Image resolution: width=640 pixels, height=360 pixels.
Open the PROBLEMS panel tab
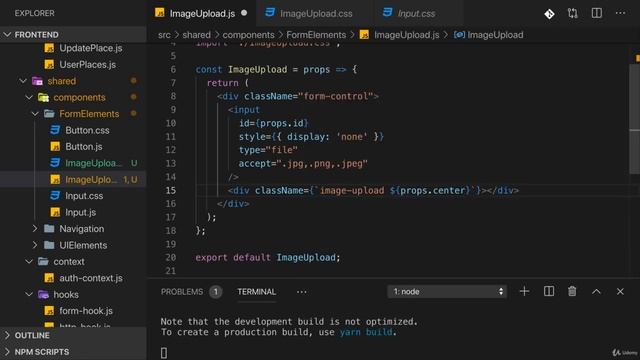pyautogui.click(x=182, y=292)
